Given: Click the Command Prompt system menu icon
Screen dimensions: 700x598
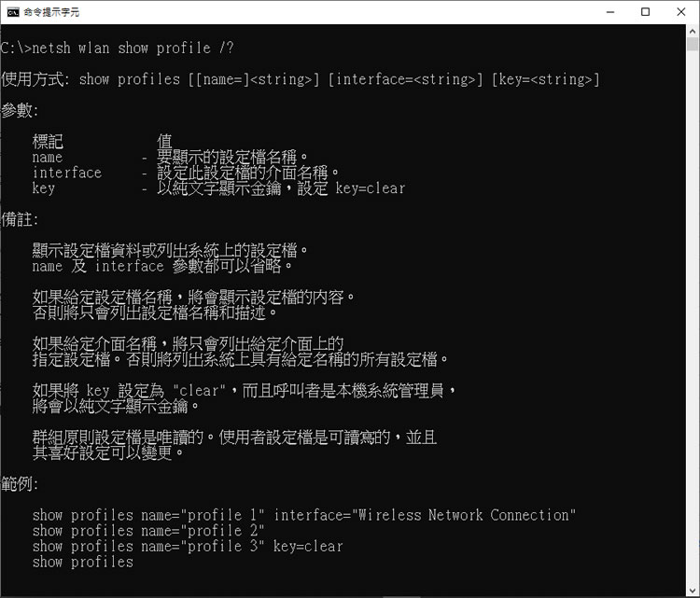Looking at the screenshot, I should (x=13, y=12).
